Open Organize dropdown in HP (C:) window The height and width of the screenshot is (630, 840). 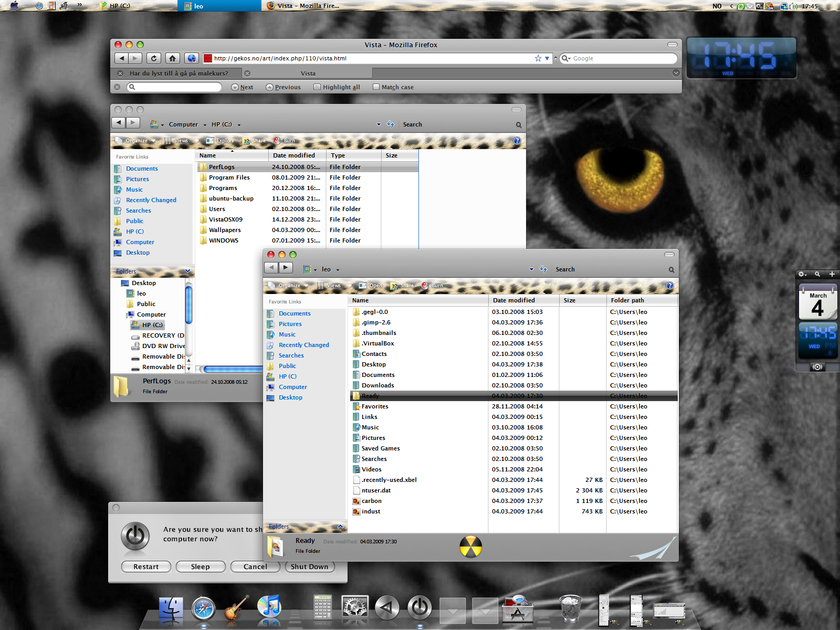[x=135, y=141]
